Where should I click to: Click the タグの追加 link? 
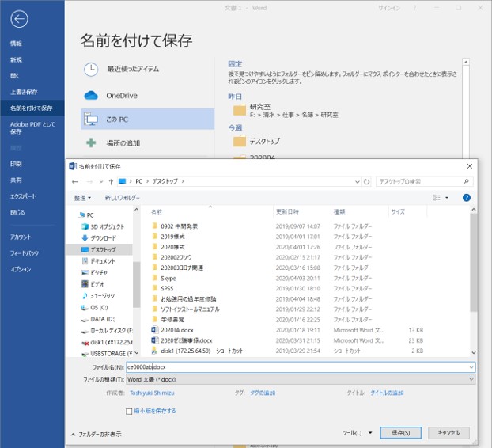[262, 393]
